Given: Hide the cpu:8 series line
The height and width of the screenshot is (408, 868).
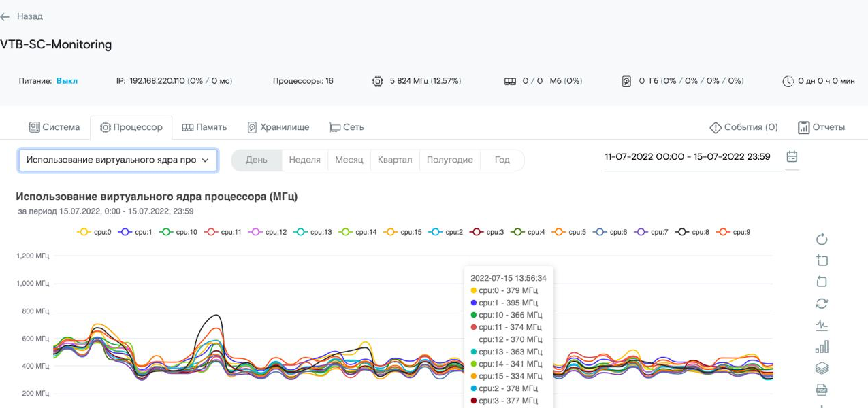Looking at the screenshot, I should (x=693, y=232).
